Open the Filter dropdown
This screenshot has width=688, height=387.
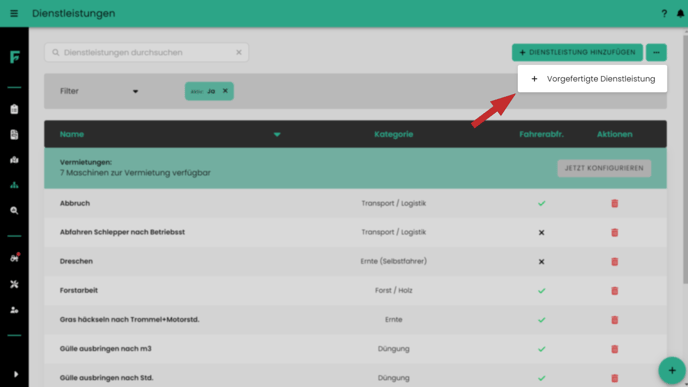(99, 91)
